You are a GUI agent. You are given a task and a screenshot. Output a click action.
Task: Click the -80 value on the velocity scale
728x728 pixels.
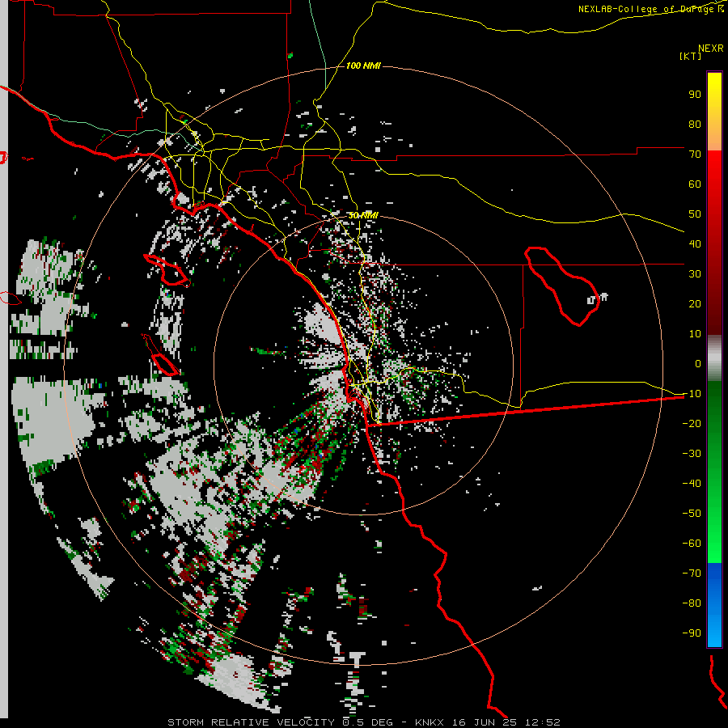pos(692,603)
